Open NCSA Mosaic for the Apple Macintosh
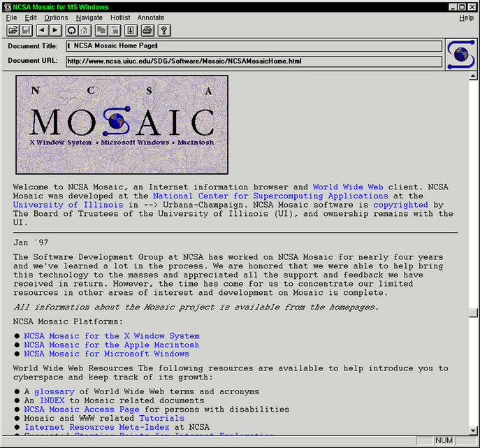Image resolution: width=480 pixels, height=448 pixels. (111, 345)
